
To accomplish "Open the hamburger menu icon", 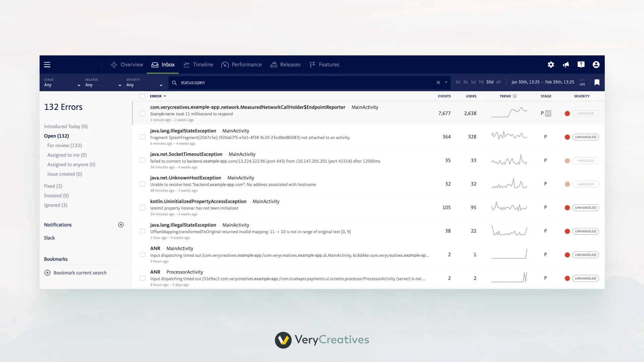I will click(x=47, y=65).
